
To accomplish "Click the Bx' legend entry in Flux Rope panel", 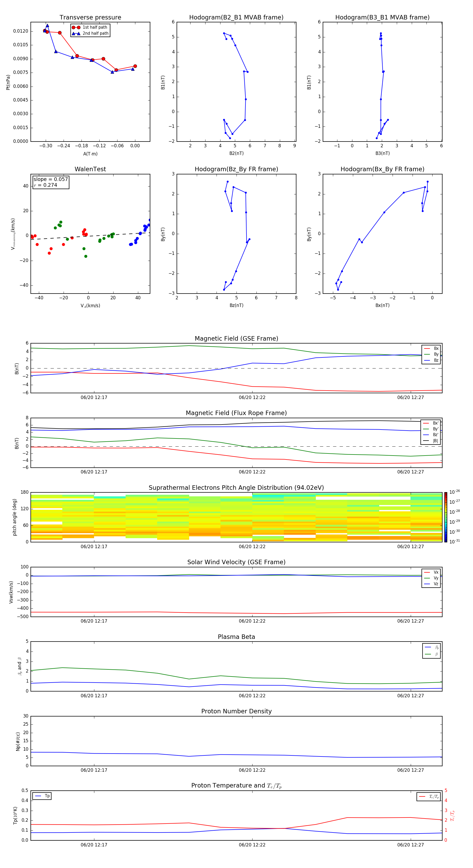I will pos(431,423).
